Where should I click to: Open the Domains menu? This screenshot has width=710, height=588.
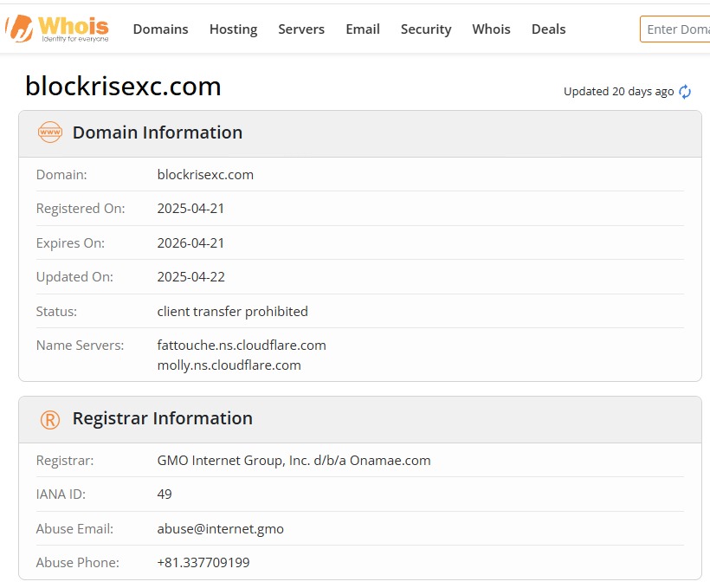tap(160, 29)
